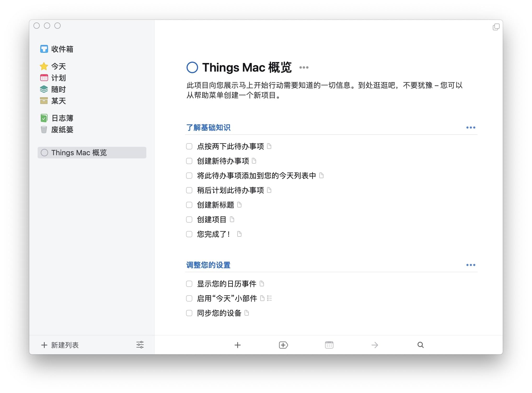Open the 收件箱 inbox list
Screen dimensions: 532x393
pos(57,49)
